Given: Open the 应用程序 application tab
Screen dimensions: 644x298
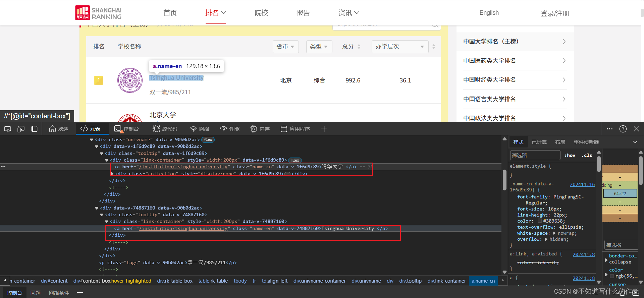Looking at the screenshot, I should point(295,129).
